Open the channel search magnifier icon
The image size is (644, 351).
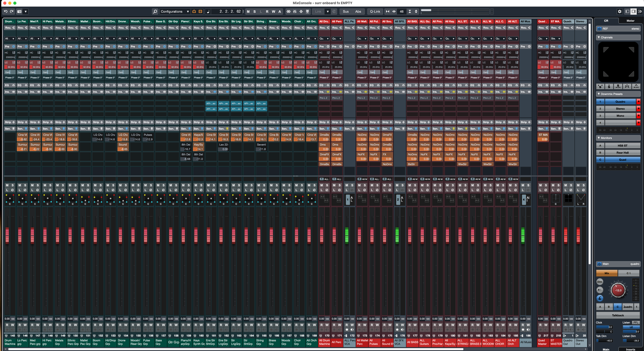[x=155, y=12]
